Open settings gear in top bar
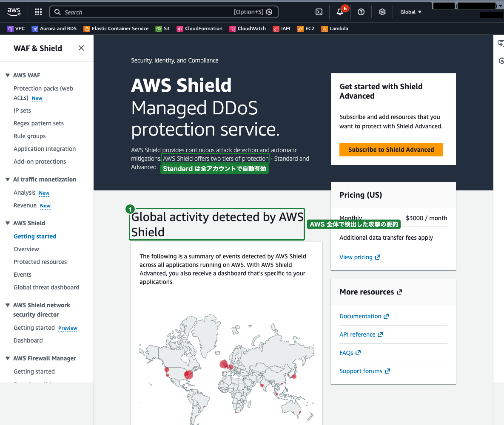Screen dimensions: 504x425 pos(382,12)
